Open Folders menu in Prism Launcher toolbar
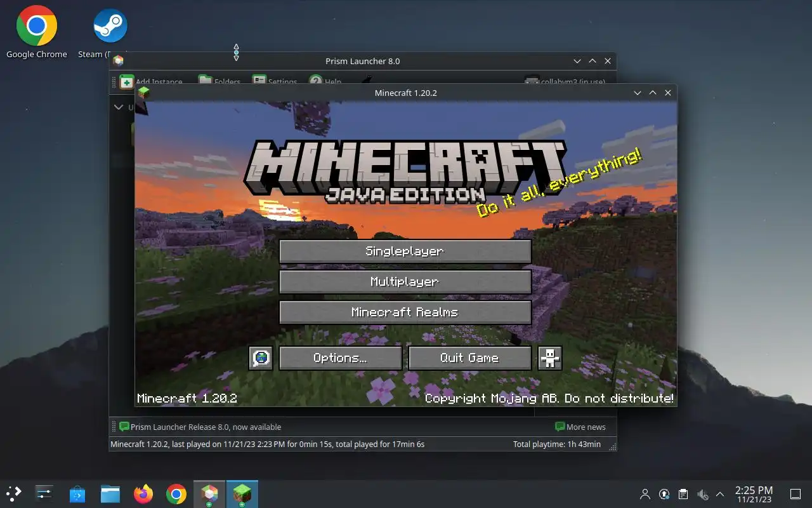Viewport: 812px width, 508px height. click(x=219, y=81)
